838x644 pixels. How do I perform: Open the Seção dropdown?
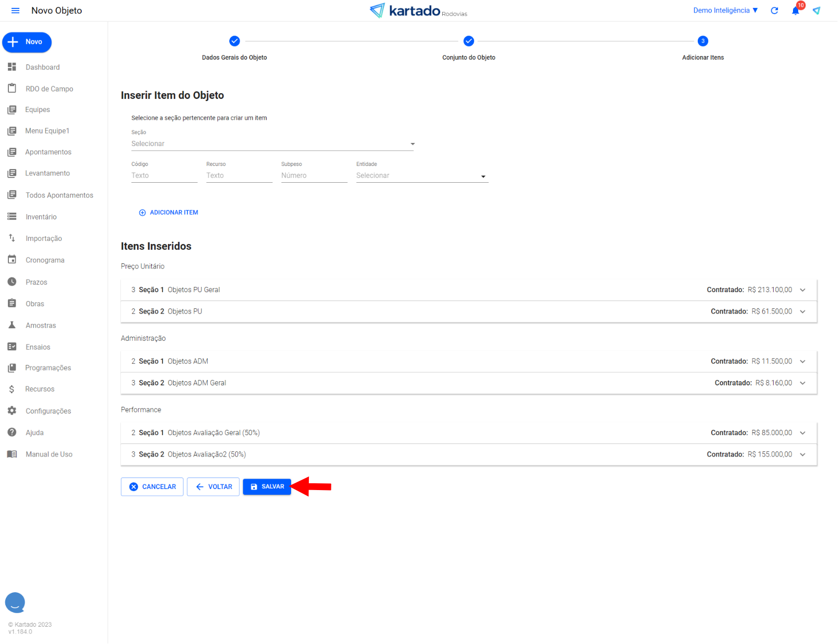coord(272,144)
